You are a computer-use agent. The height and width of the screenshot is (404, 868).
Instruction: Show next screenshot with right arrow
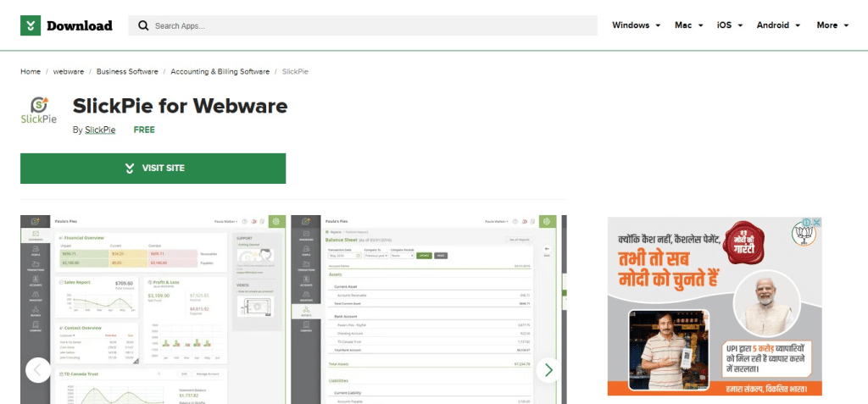click(x=548, y=369)
